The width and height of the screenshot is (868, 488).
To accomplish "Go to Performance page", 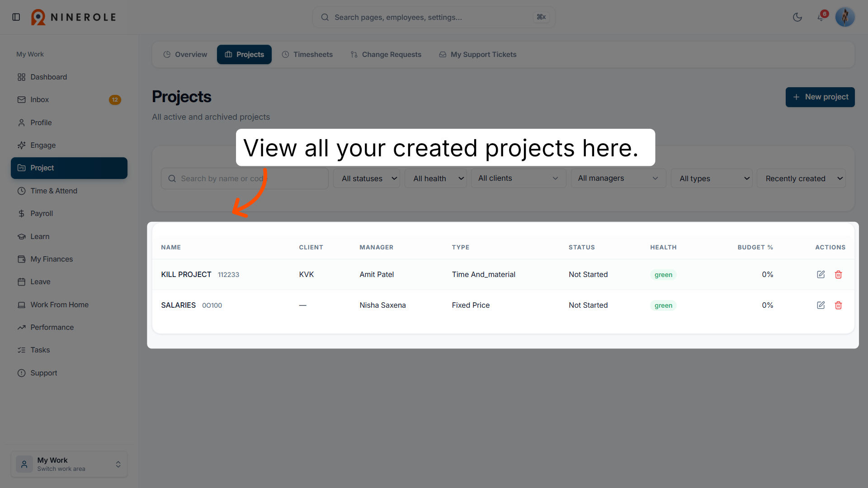I will point(69,327).
